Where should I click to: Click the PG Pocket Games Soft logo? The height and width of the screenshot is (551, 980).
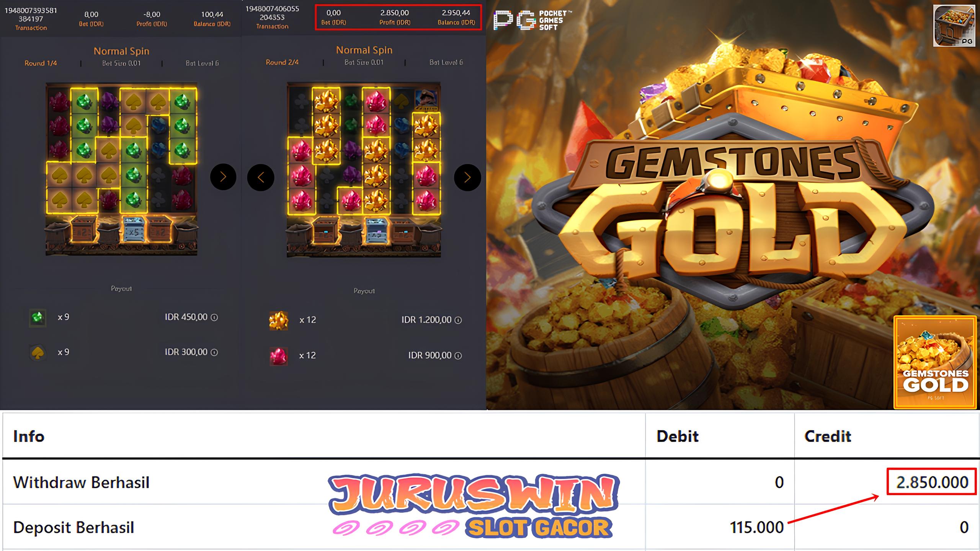point(532,20)
